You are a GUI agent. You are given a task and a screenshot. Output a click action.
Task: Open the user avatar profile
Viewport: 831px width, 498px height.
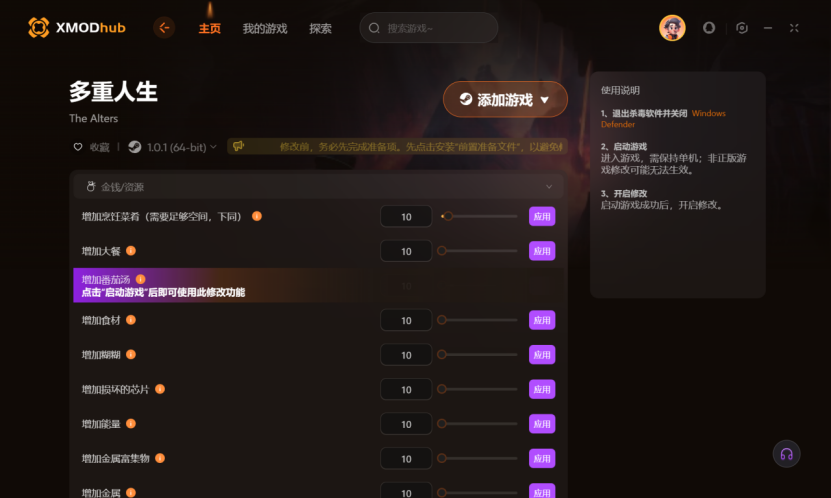pos(672,28)
